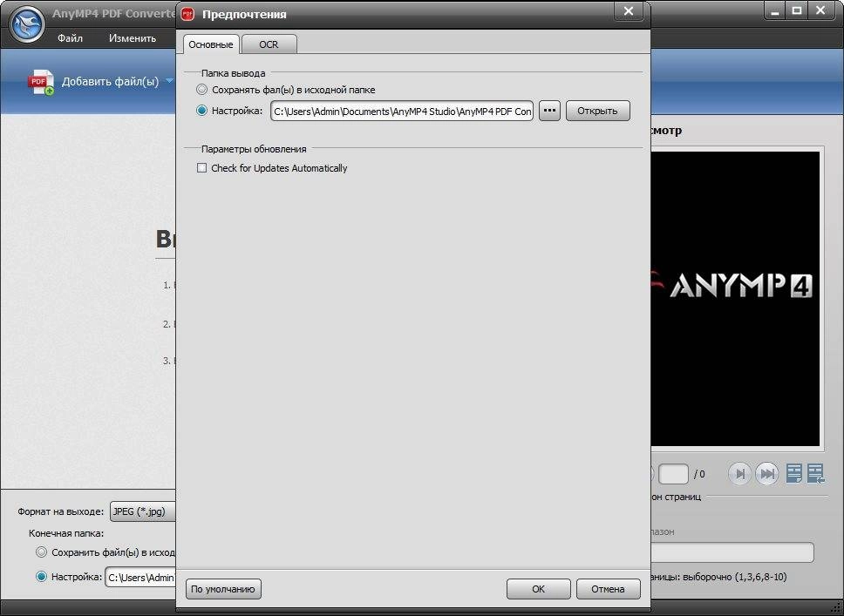The width and height of the screenshot is (844, 616).
Task: Open the output format JPEG dropdown
Action: click(143, 511)
